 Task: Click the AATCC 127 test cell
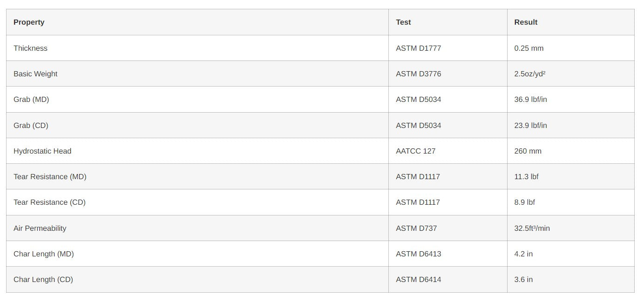(415, 151)
